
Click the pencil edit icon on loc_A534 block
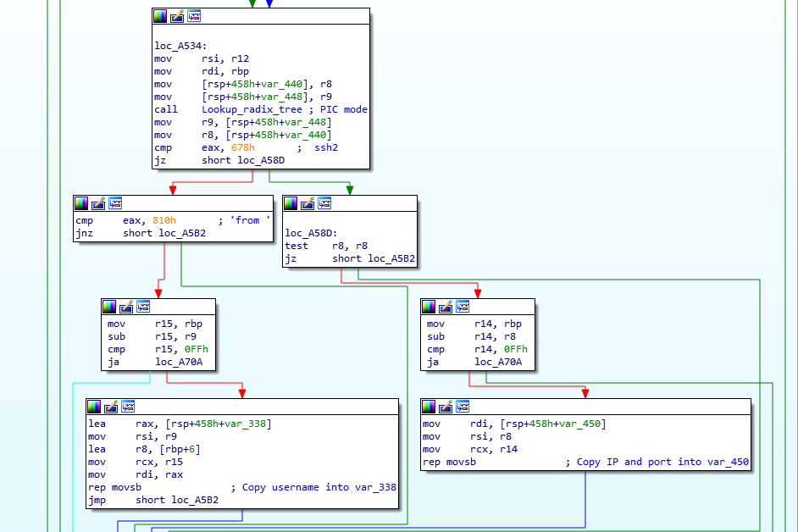coord(176,15)
